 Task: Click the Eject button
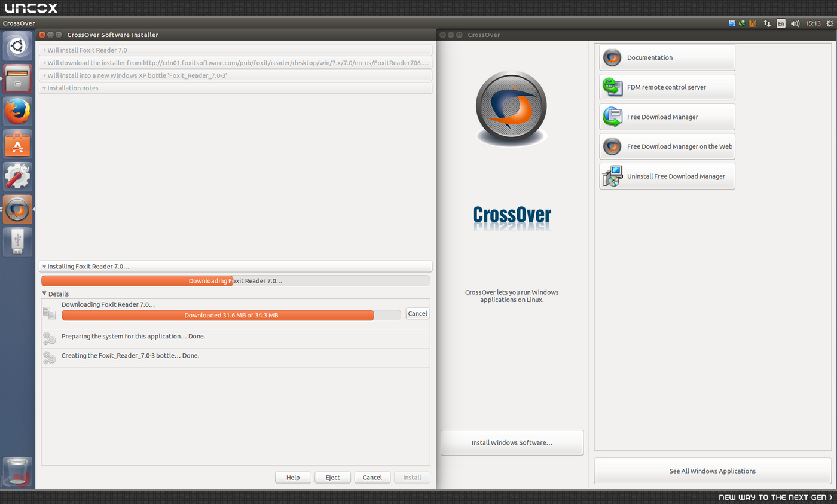pyautogui.click(x=332, y=477)
